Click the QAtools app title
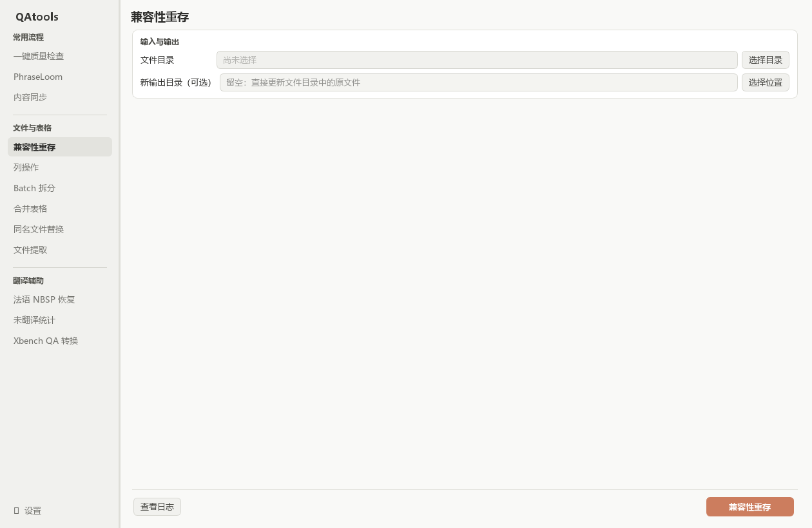The height and width of the screenshot is (528, 812). pos(37,17)
